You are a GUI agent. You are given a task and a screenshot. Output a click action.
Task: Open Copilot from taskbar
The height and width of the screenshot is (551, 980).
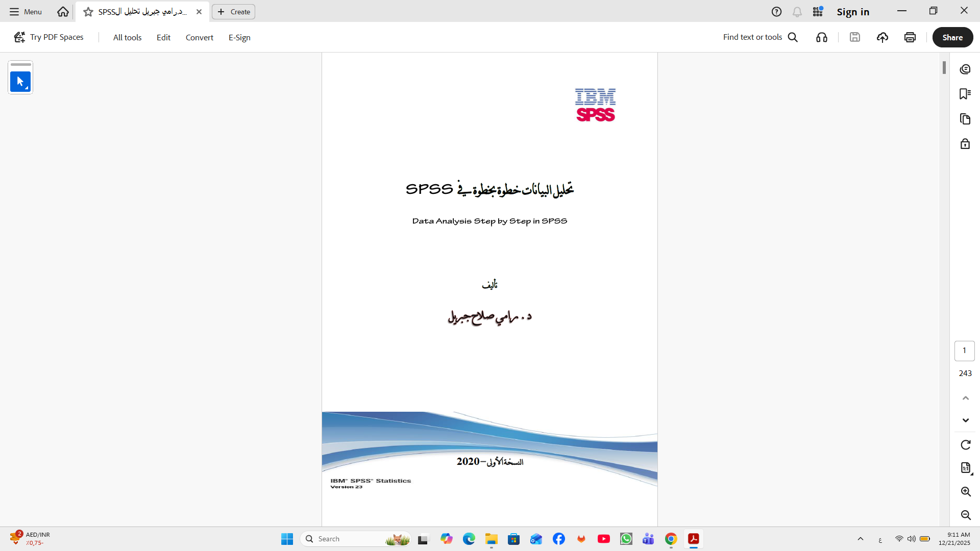point(447,539)
